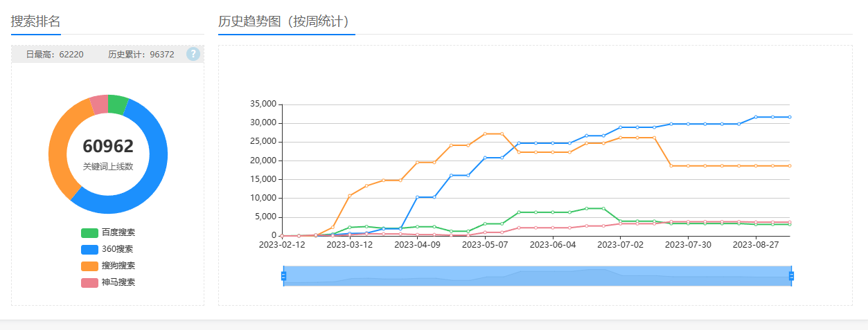Toggle 360搜索 legend entry
The image size is (868, 330).
click(x=107, y=249)
